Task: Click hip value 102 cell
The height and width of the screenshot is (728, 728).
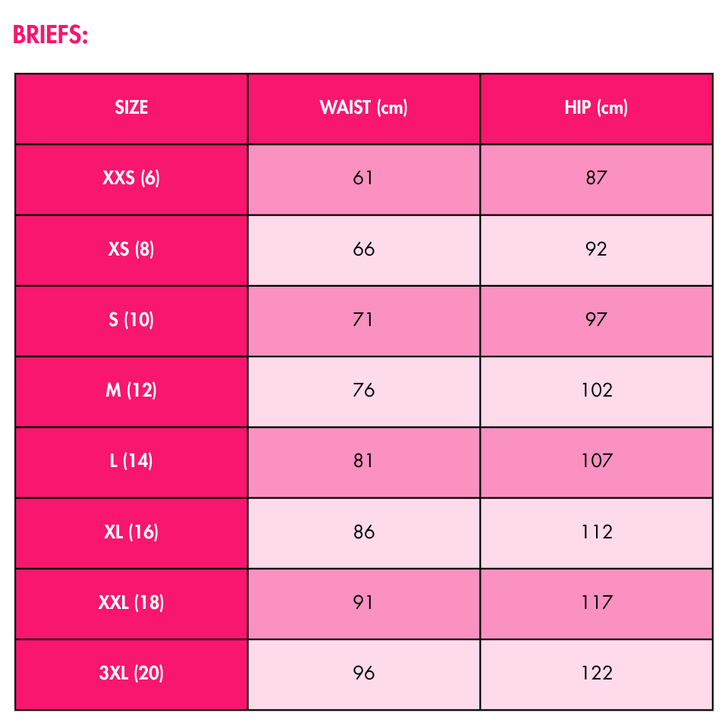Action: [596, 391]
